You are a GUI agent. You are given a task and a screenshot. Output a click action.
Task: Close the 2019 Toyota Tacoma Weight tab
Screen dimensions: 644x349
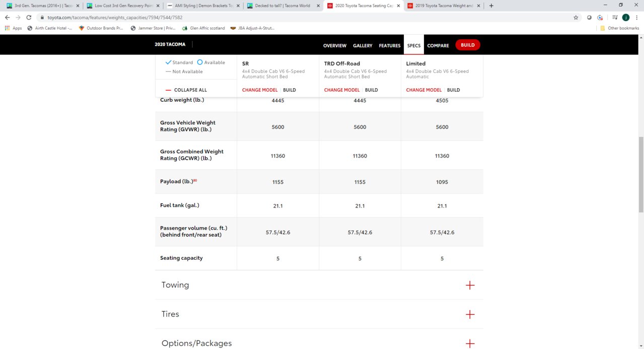point(478,6)
